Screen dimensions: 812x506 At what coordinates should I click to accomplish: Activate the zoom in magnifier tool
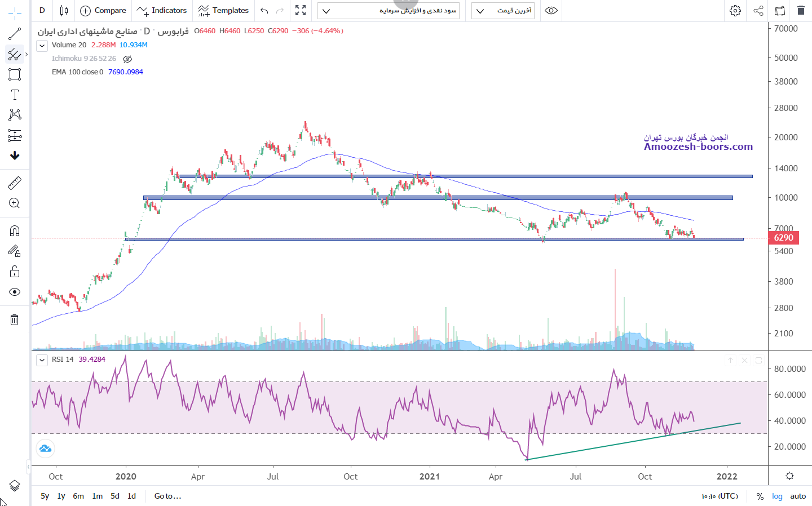[15, 203]
